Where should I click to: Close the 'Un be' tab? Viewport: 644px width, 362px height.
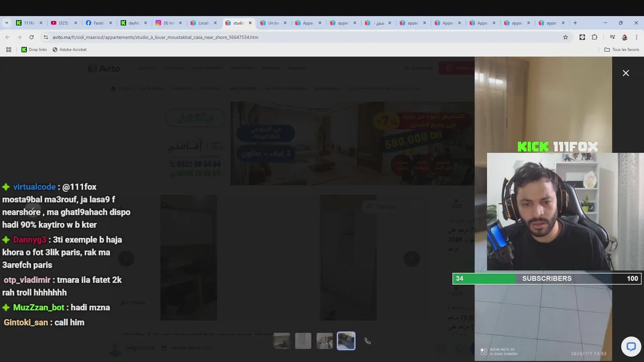[x=285, y=23]
